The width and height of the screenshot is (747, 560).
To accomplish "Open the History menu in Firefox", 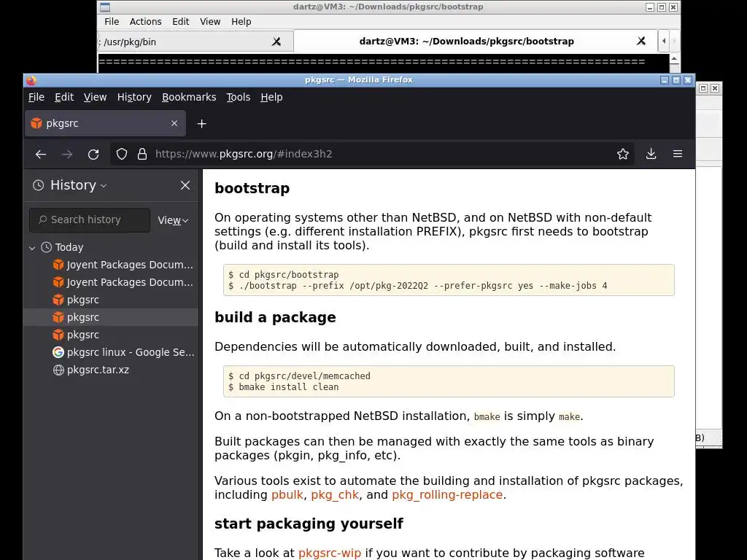I will click(134, 97).
